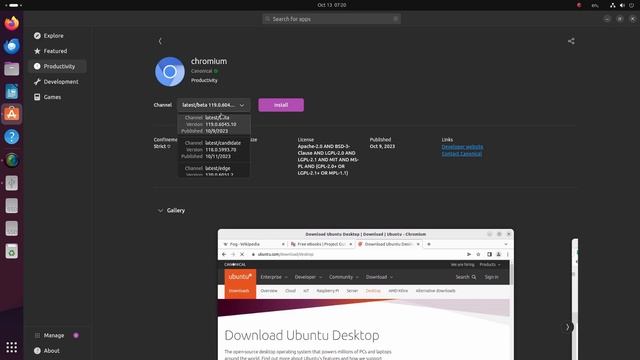Click the volume icon in top bar
The width and height of the screenshot is (640, 360).
[622, 5]
